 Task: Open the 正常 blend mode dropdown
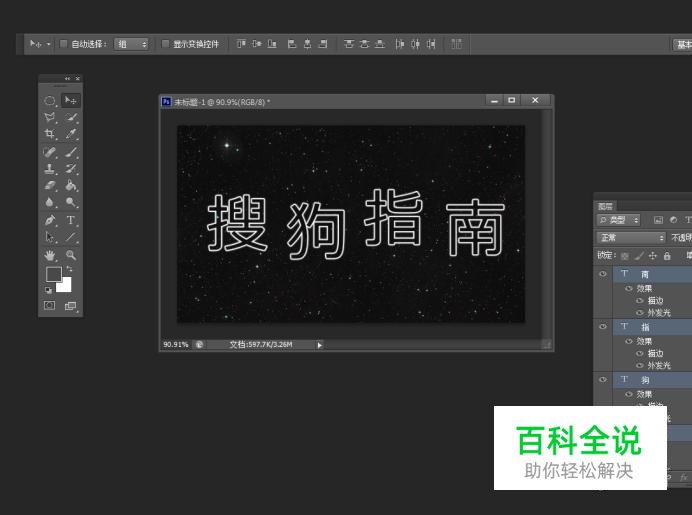coord(631,238)
